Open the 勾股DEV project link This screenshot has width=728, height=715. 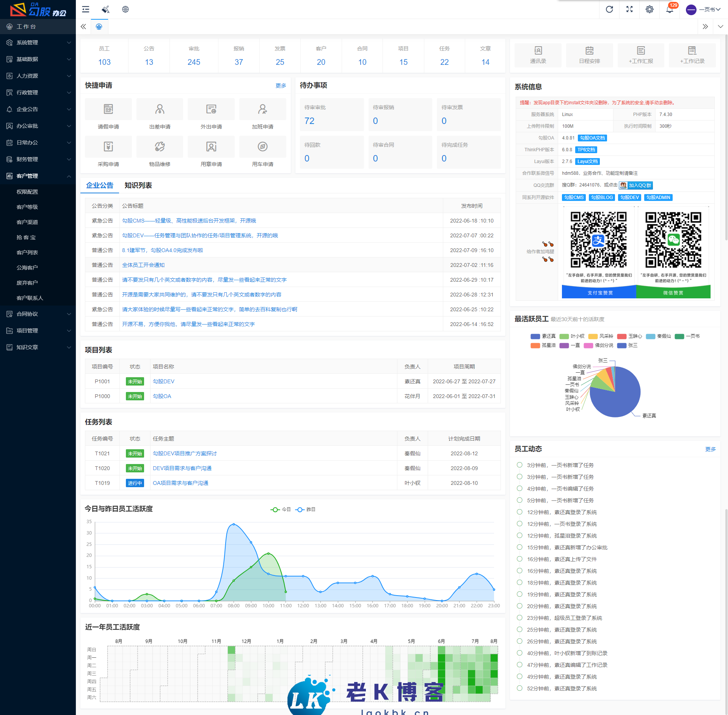click(163, 381)
